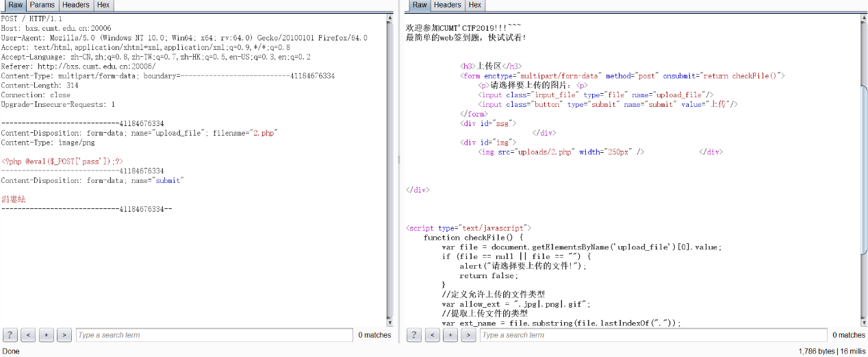Viewport: 868px width, 357px height.
Task: Click the plus button in response search bar
Action: coord(450,335)
